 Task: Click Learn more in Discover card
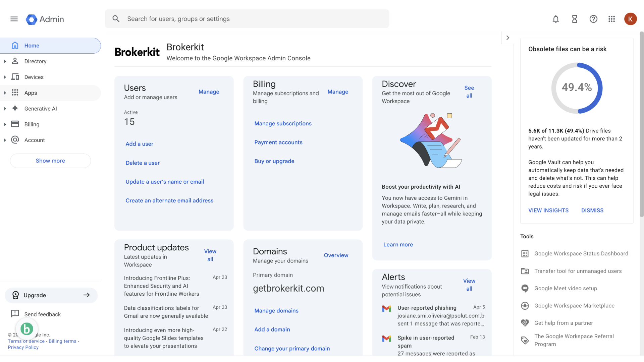398,245
